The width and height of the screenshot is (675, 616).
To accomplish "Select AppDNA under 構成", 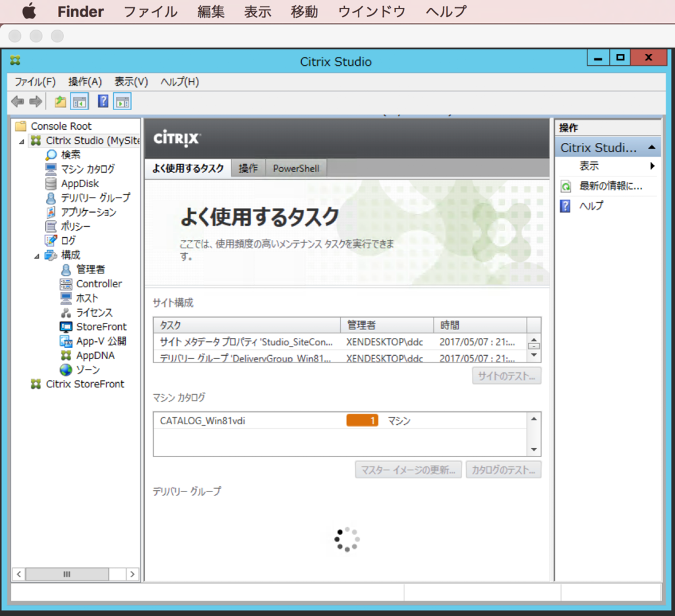I will pyautogui.click(x=95, y=356).
